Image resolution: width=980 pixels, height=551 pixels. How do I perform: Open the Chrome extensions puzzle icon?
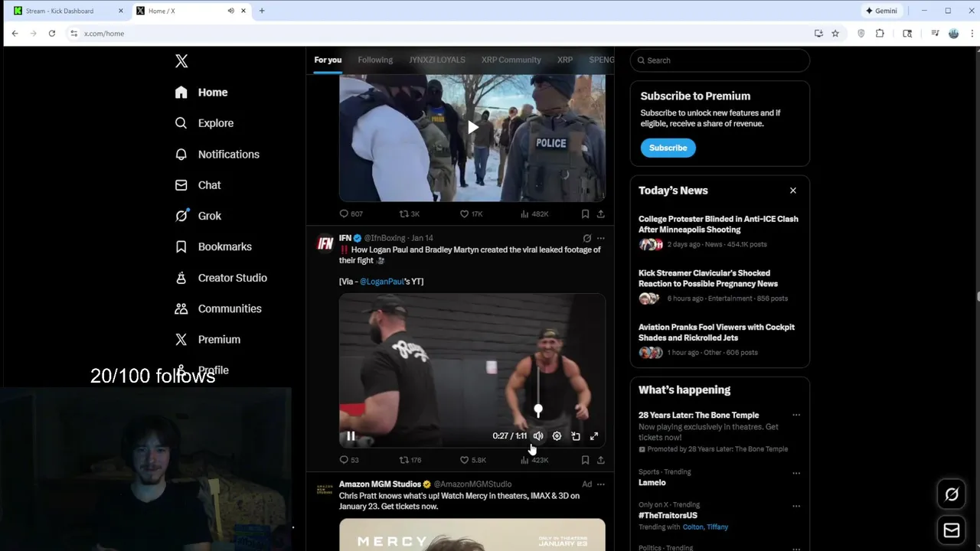(x=880, y=34)
